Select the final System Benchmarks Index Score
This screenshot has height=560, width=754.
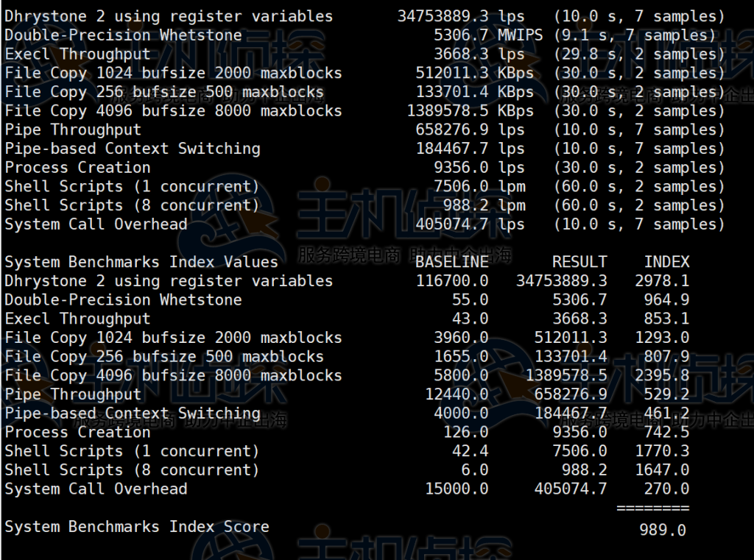click(136, 526)
